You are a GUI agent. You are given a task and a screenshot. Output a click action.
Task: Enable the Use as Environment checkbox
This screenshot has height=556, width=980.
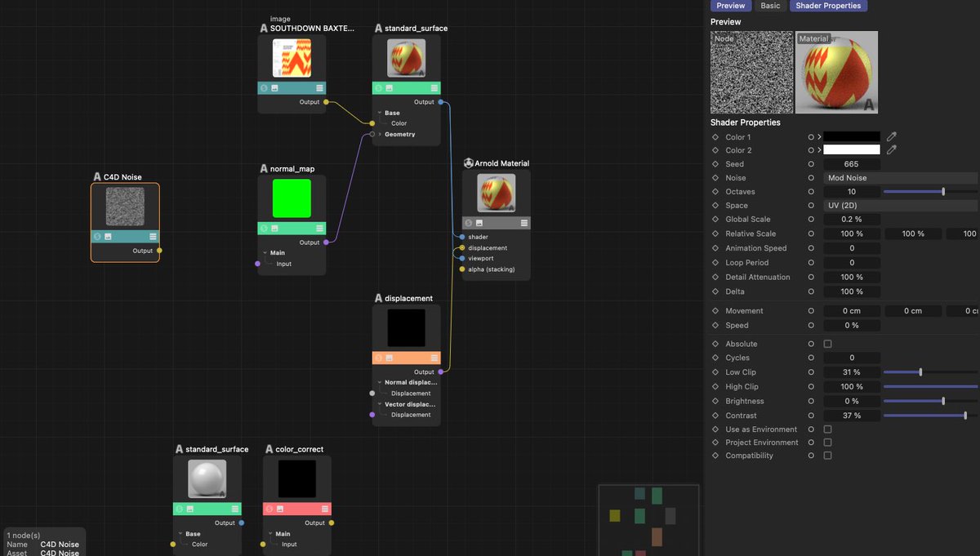(x=827, y=429)
